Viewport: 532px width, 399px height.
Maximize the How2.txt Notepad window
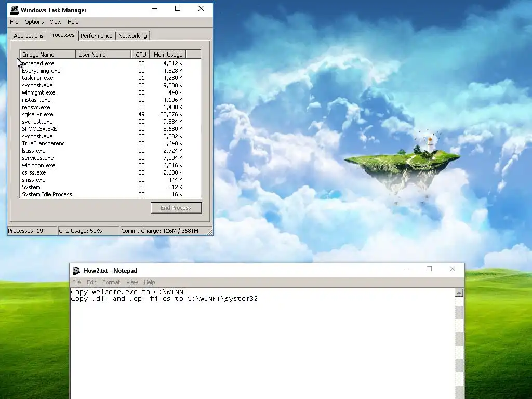click(429, 269)
